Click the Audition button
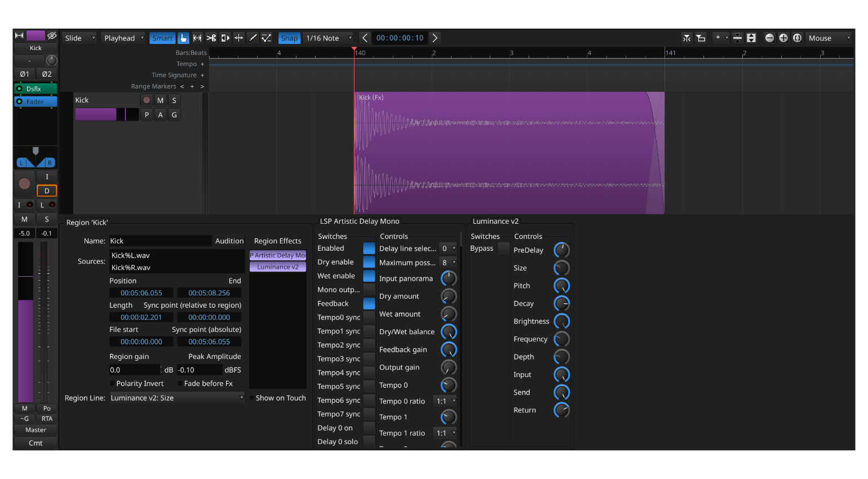Image resolution: width=868 pixels, height=479 pixels. (229, 241)
